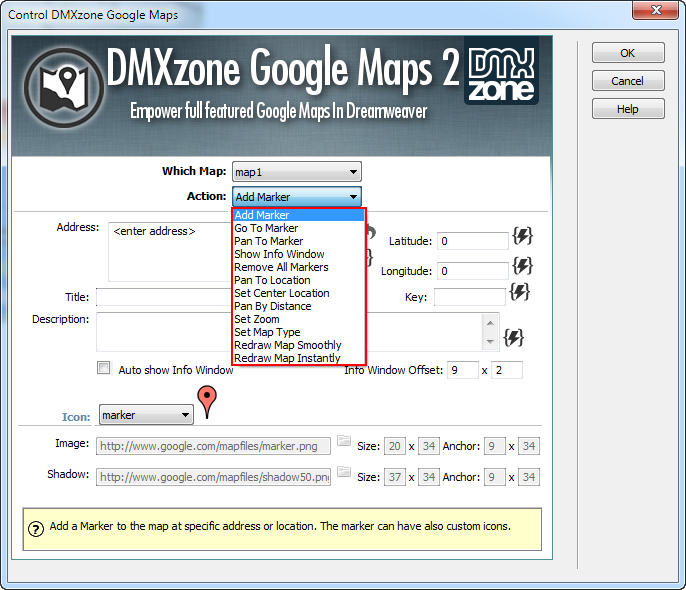686x590 pixels.
Task: Open the Which Map dropdown
Action: coord(297,172)
